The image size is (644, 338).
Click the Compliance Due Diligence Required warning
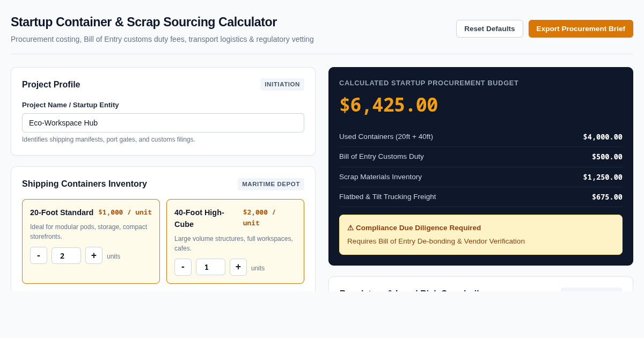pyautogui.click(x=481, y=234)
